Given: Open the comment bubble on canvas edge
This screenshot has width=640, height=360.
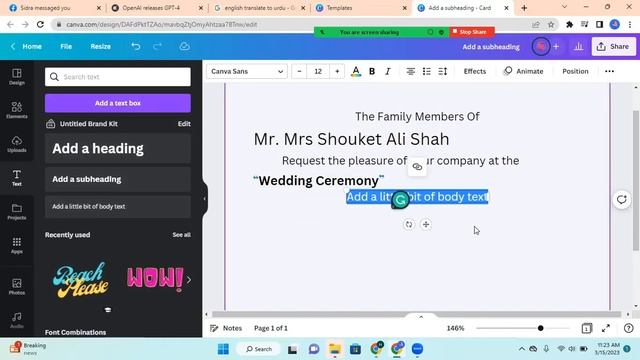Looking at the screenshot, I should pos(622,200).
